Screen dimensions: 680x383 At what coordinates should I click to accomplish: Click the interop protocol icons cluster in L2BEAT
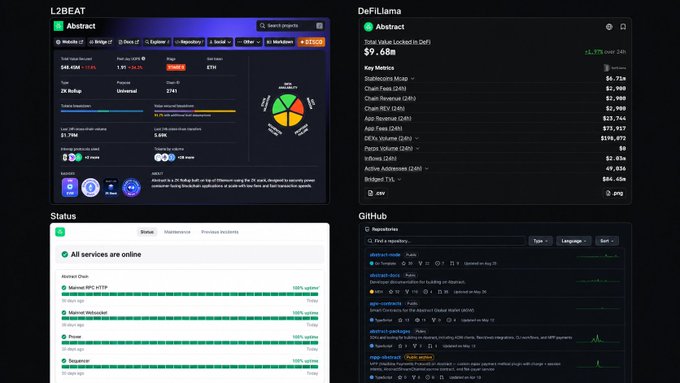72,157
